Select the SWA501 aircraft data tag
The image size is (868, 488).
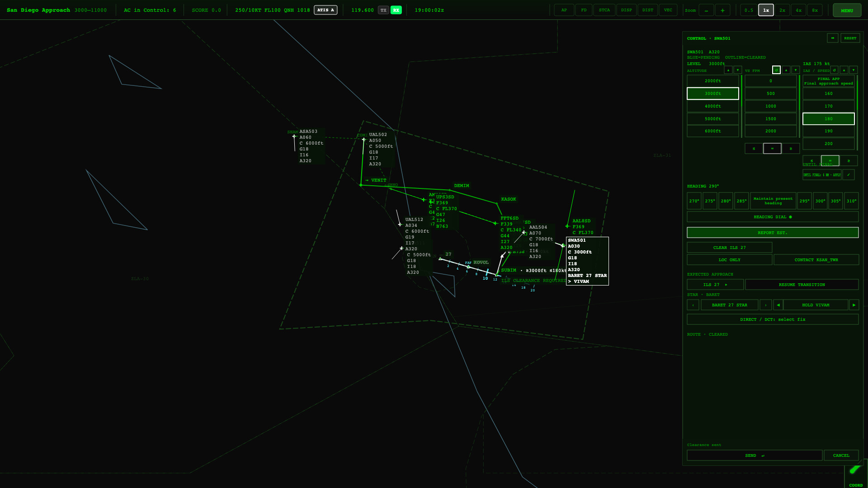coord(587,261)
